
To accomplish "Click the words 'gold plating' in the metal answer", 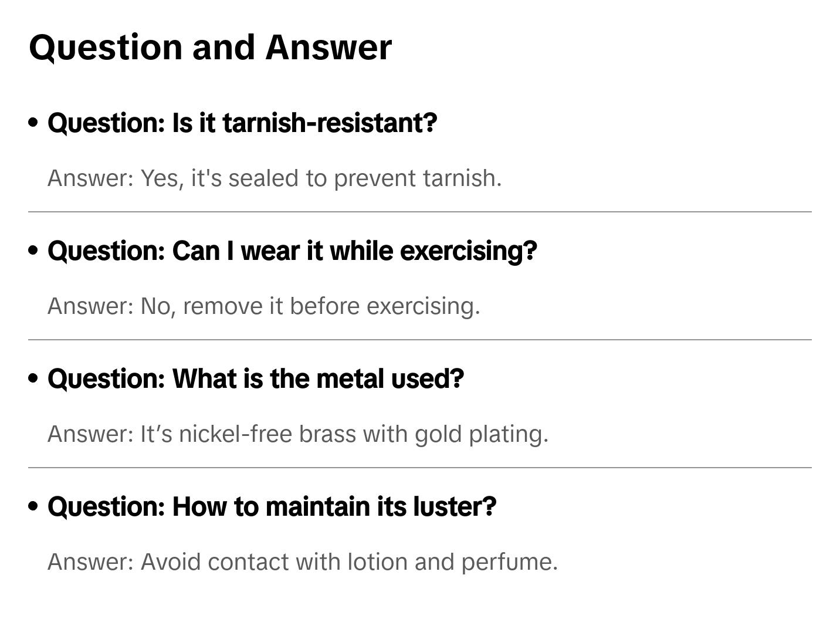I will [481, 434].
